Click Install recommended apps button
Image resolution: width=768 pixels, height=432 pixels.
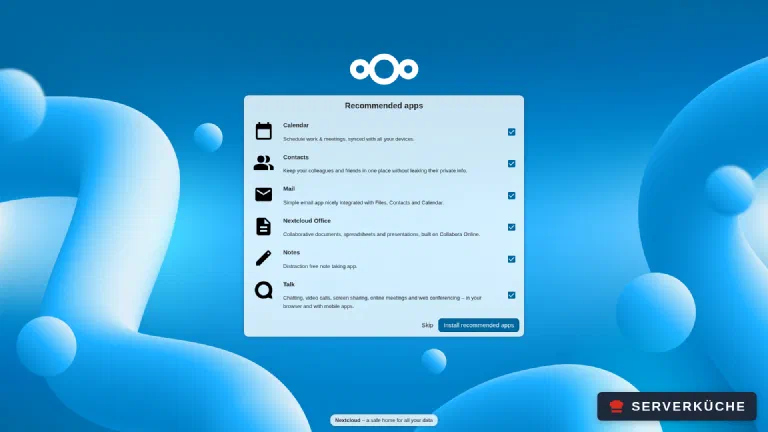click(x=479, y=325)
